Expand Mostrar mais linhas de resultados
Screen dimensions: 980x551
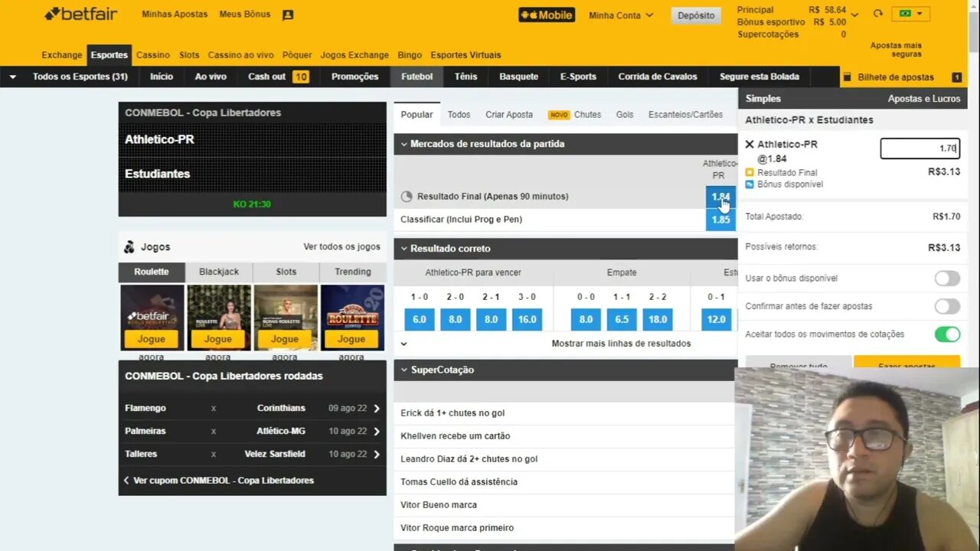[x=621, y=344]
